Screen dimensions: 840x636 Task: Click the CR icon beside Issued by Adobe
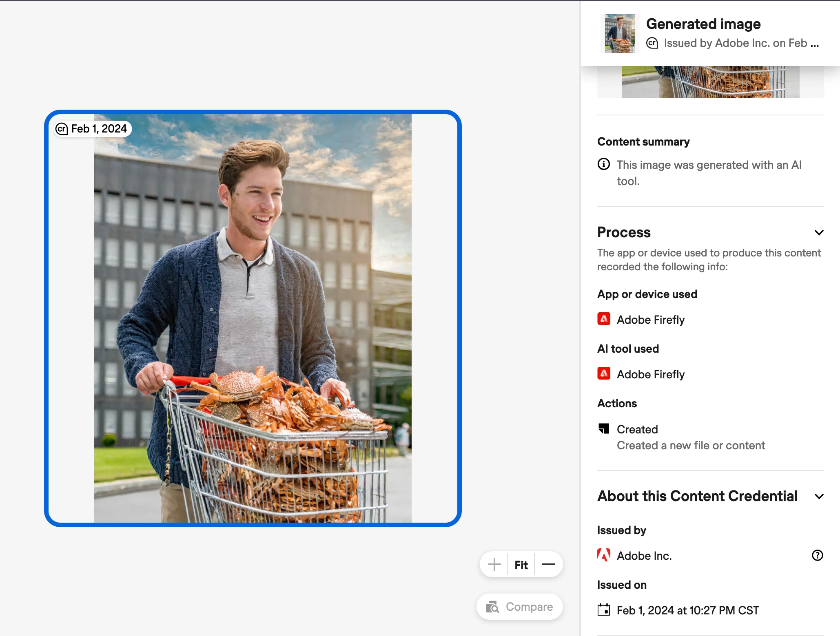[652, 43]
